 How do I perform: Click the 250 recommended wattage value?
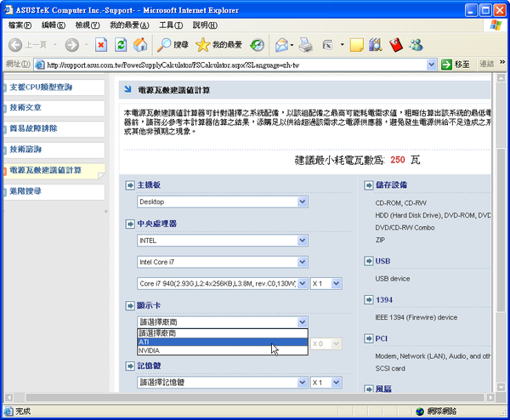coord(398,160)
